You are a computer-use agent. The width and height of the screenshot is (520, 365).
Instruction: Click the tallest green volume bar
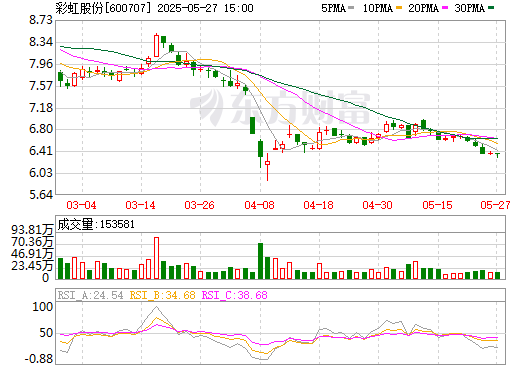pyautogui.click(x=261, y=261)
